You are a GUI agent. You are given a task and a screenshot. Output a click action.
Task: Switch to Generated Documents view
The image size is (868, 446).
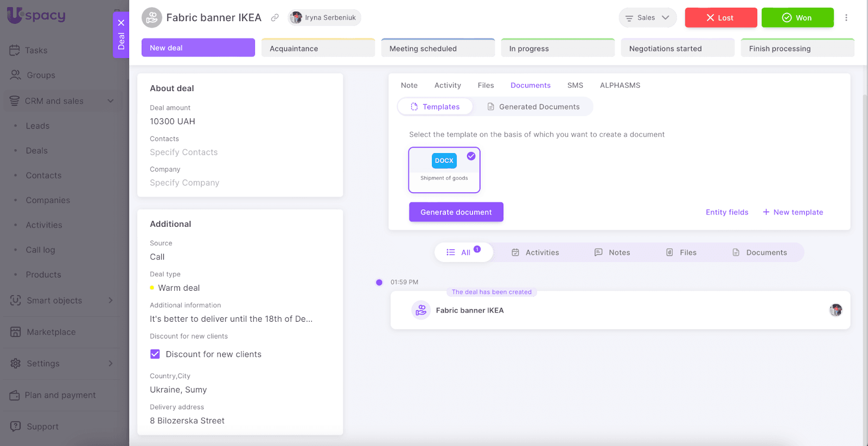[x=533, y=107]
